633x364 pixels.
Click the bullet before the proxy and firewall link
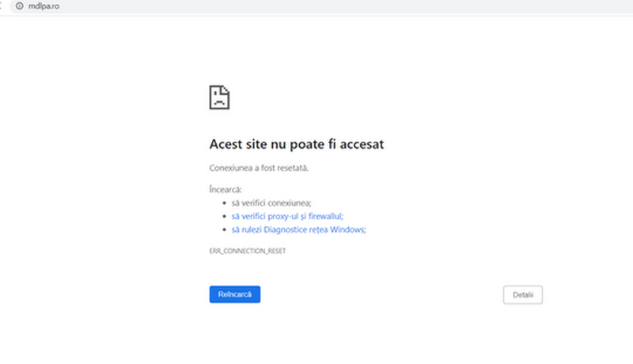(x=225, y=216)
